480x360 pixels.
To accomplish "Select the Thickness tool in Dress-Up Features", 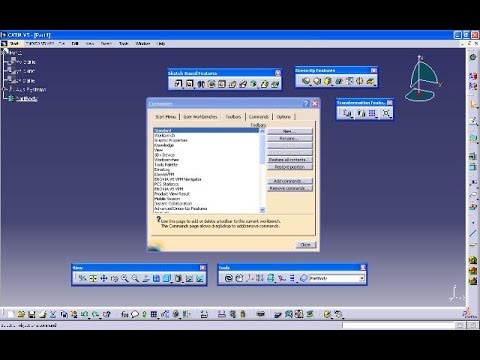I will coord(349,81).
